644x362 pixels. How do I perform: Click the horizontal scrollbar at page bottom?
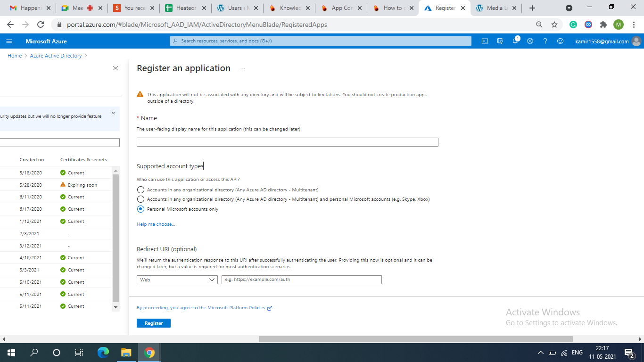[415, 339]
